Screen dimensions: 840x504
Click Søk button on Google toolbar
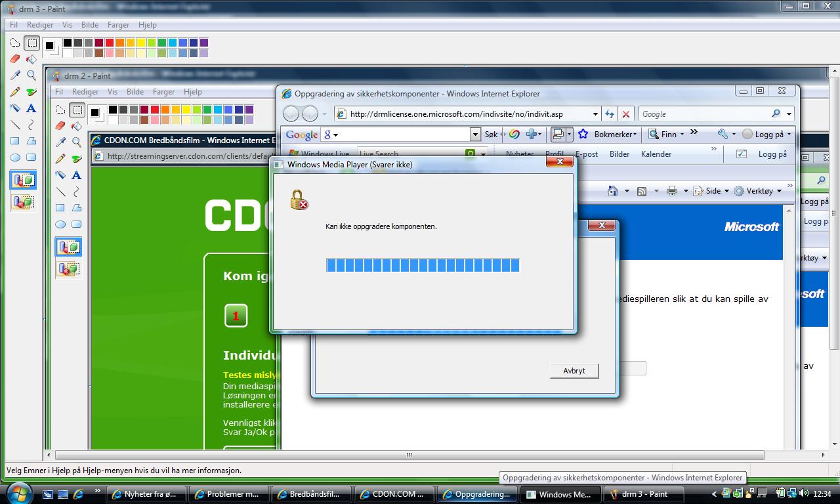click(491, 134)
